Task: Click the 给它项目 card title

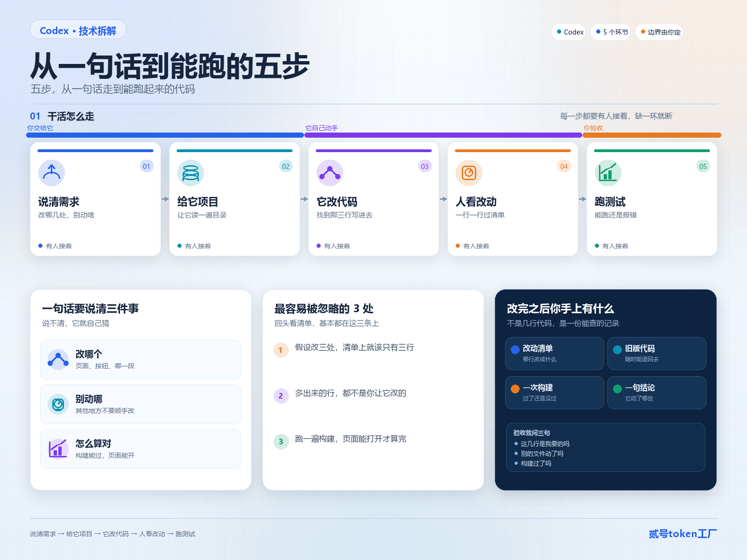Action: (198, 202)
